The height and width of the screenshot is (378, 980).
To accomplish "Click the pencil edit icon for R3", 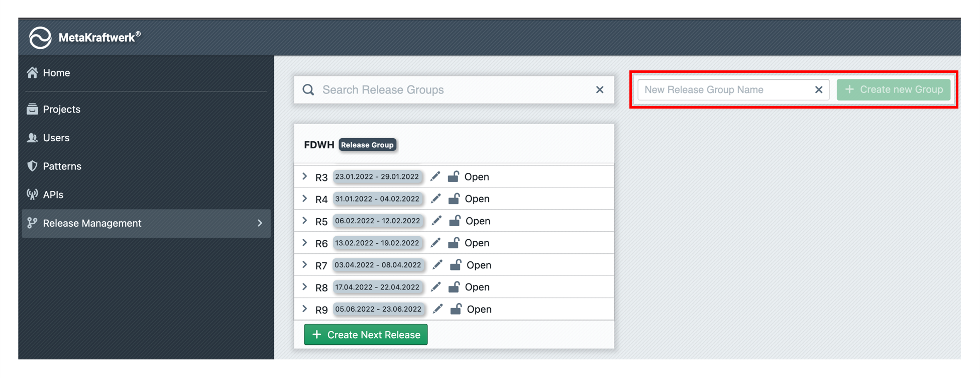I will pyautogui.click(x=435, y=176).
